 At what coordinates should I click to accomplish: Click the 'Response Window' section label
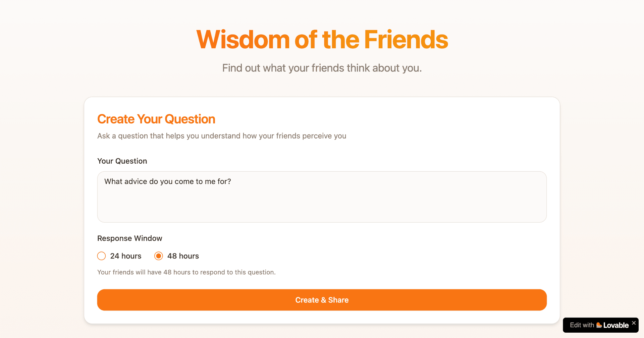[x=129, y=238]
